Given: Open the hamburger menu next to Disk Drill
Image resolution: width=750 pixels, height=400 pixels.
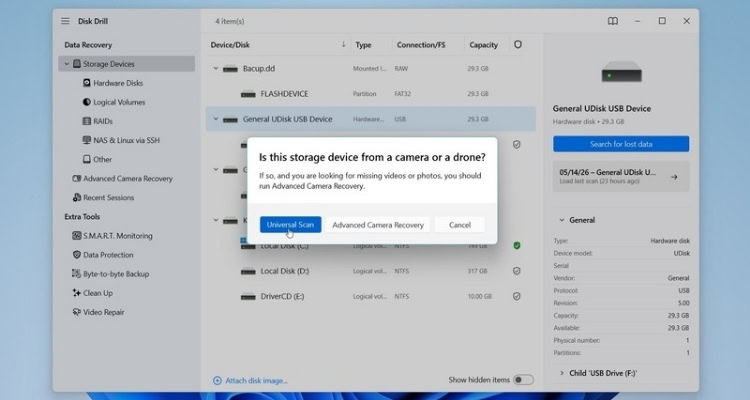Looking at the screenshot, I should click(x=65, y=21).
